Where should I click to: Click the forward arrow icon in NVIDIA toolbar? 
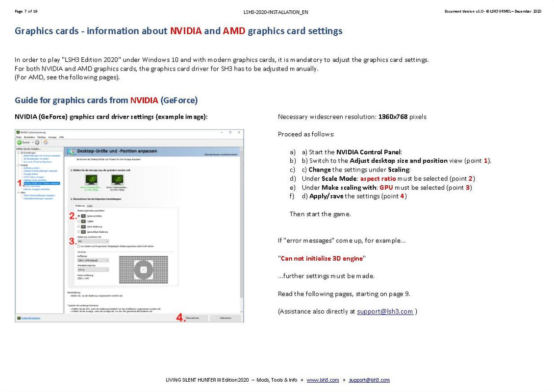point(37,142)
